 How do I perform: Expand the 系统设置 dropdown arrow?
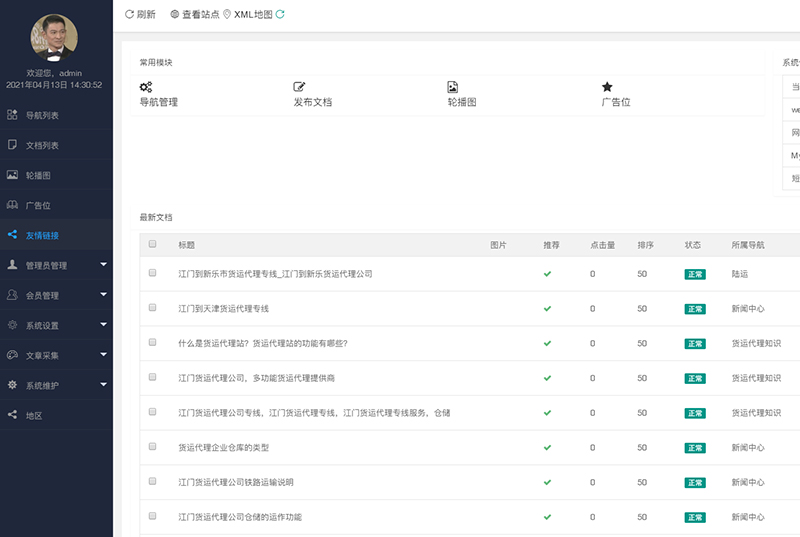104,325
